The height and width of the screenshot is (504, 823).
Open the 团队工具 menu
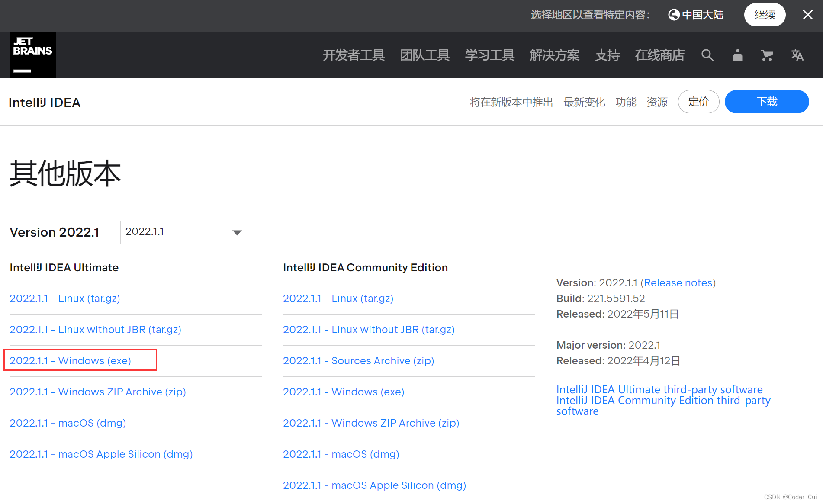click(x=425, y=55)
